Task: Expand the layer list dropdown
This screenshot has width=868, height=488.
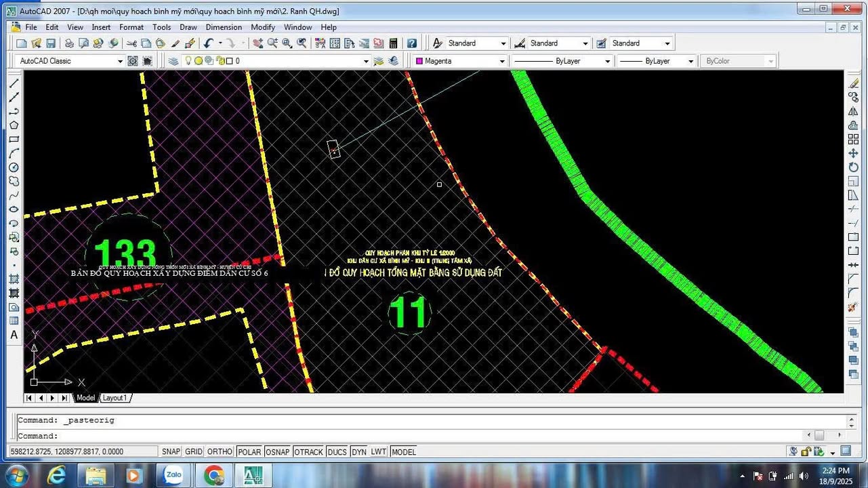Action: tap(366, 61)
